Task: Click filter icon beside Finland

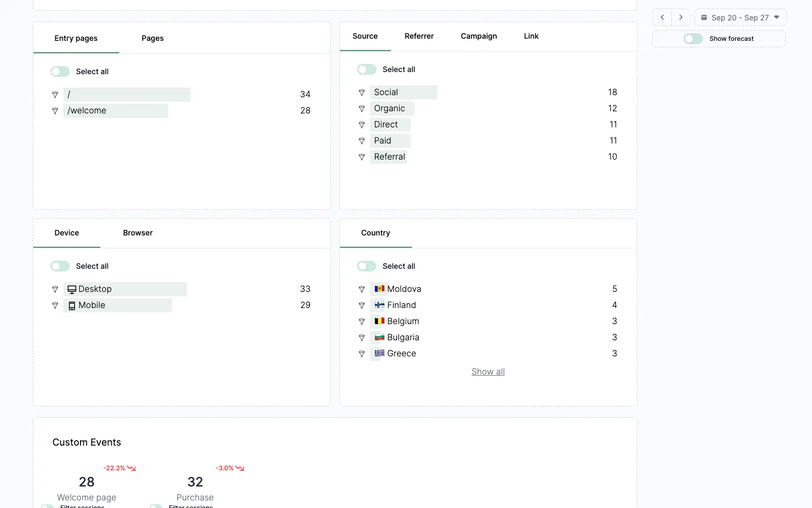Action: point(361,305)
